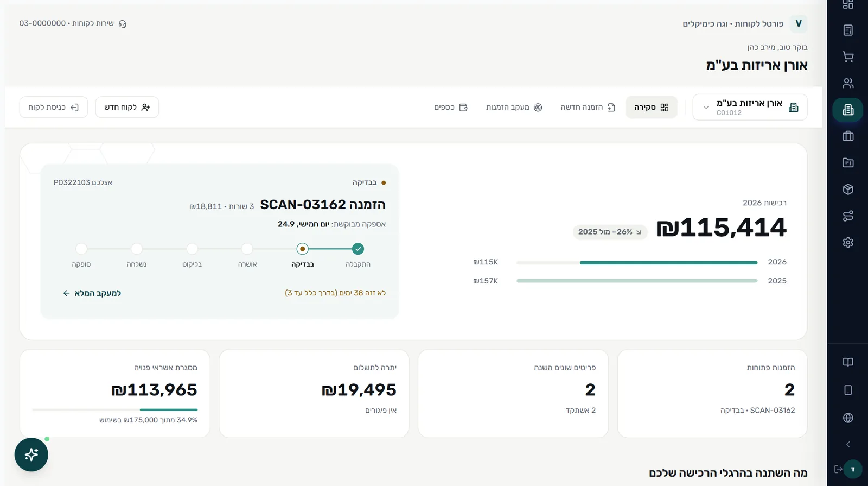Open the shopping cart in the sidebar

848,56
